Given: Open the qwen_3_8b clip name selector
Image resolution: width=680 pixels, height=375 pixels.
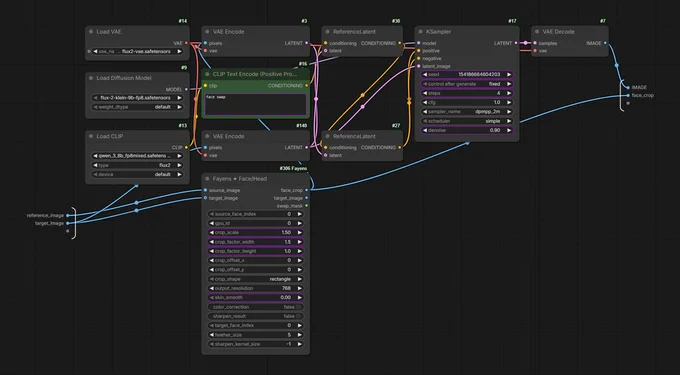Looking at the screenshot, I should click(137, 156).
